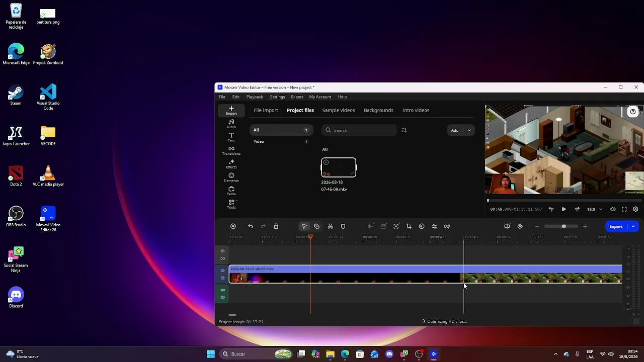
Task: Open the Tools panel in the sidebar
Action: click(x=231, y=204)
